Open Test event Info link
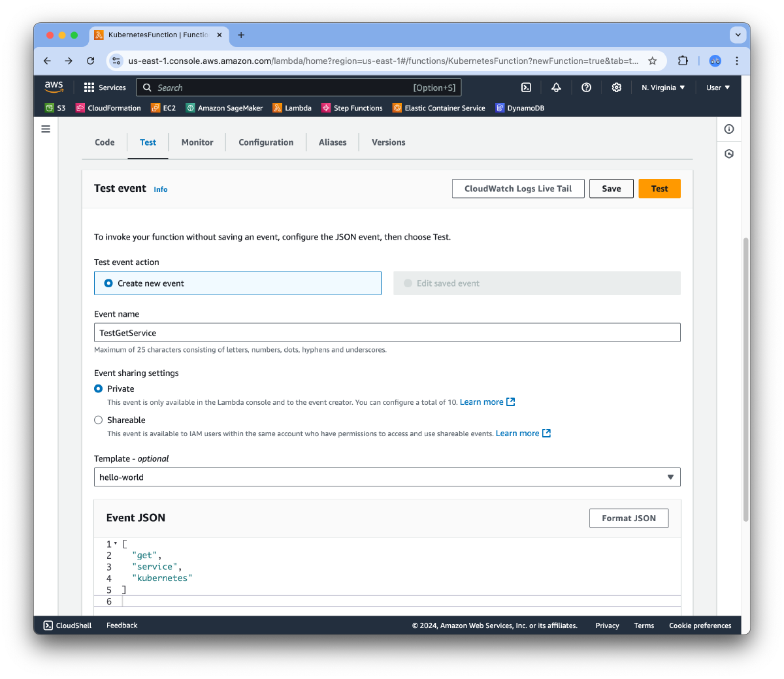Image resolution: width=784 pixels, height=679 pixels. 161,189
